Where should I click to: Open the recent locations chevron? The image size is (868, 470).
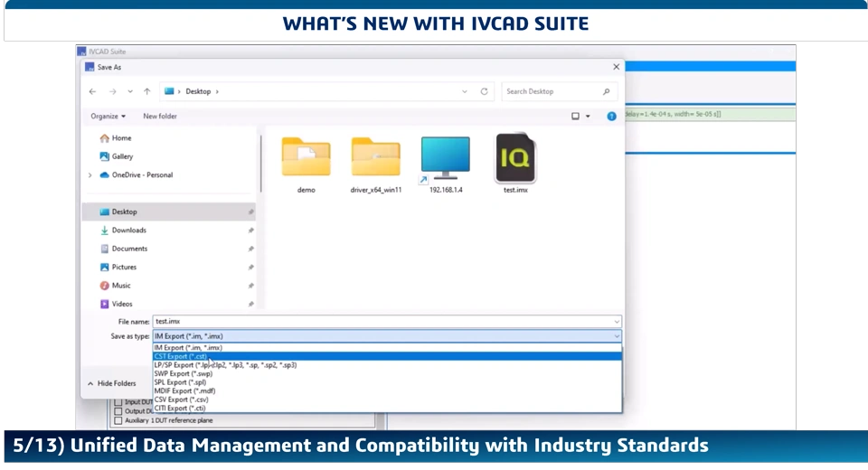(x=130, y=91)
